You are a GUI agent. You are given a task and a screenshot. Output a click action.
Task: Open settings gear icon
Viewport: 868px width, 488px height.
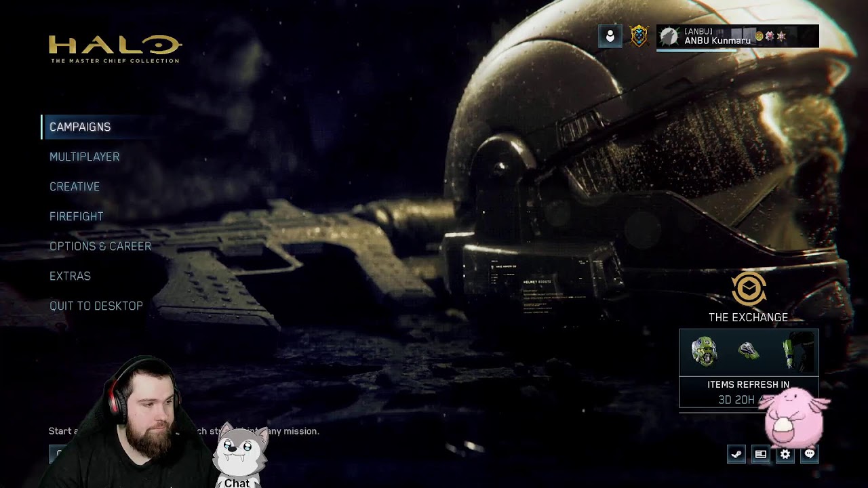(x=785, y=454)
